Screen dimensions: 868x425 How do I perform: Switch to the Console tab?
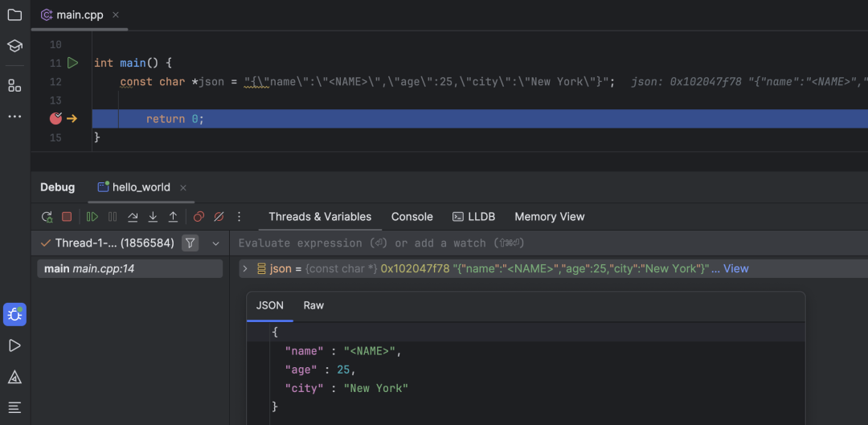tap(411, 217)
